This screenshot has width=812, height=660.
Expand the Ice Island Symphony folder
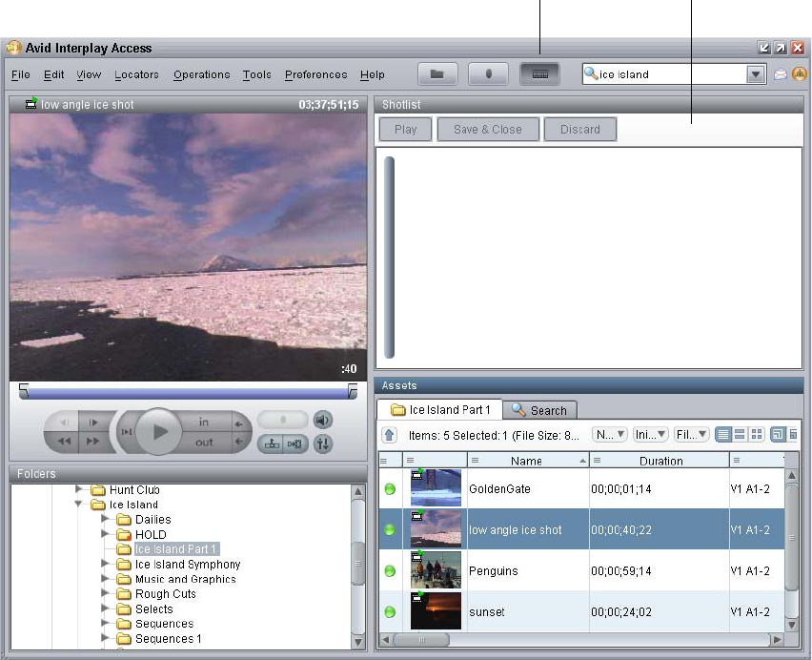pyautogui.click(x=105, y=563)
